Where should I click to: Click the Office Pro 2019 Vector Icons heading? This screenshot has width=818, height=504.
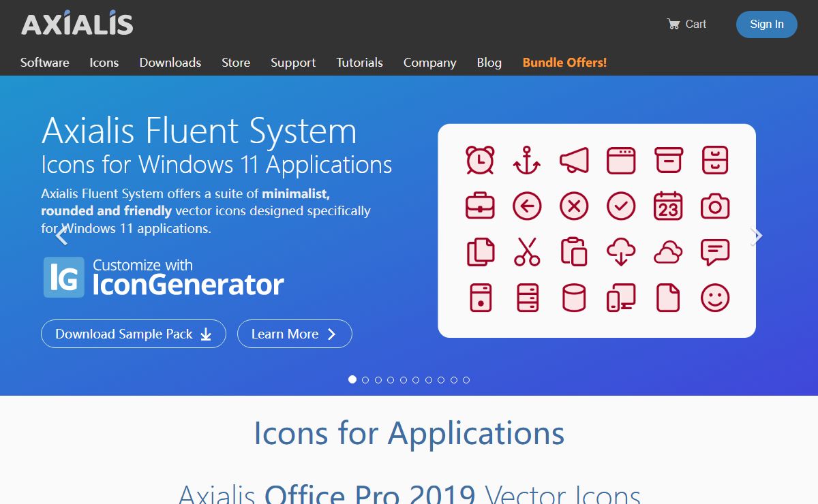tap(409, 492)
